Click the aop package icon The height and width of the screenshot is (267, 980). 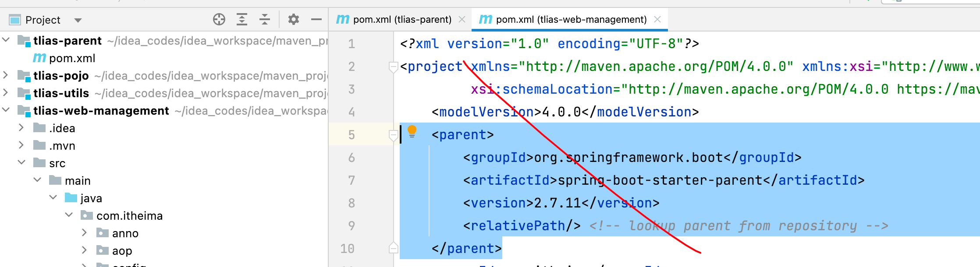pos(103,250)
